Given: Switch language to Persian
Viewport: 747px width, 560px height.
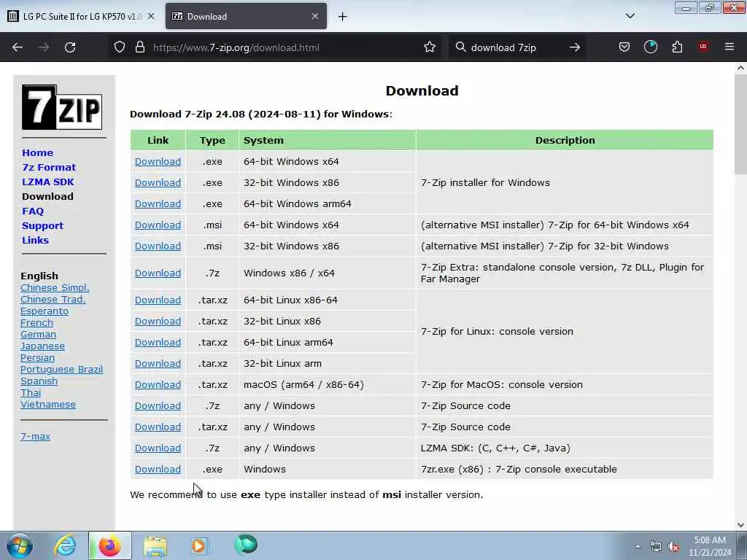Looking at the screenshot, I should (x=38, y=357).
